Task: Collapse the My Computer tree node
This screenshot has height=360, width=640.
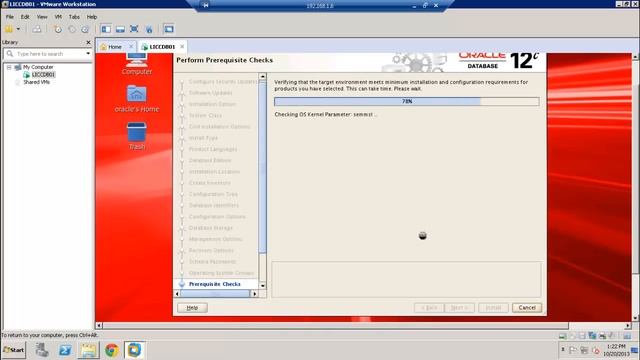Action: 9,67
